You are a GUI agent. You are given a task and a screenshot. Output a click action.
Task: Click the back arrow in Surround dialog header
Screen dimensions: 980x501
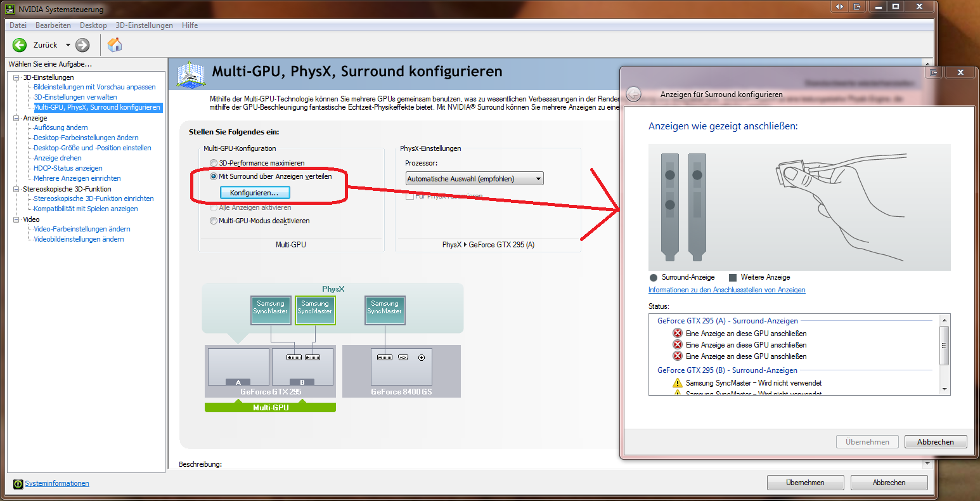point(633,94)
